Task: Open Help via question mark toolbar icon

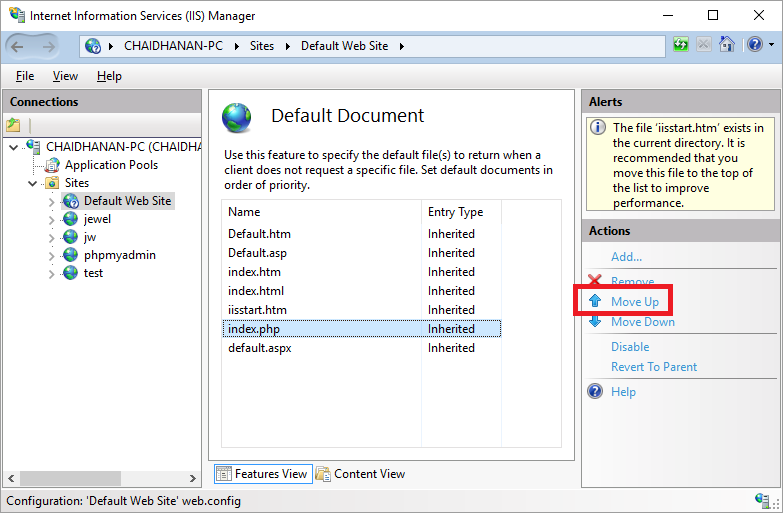Action: tap(755, 45)
